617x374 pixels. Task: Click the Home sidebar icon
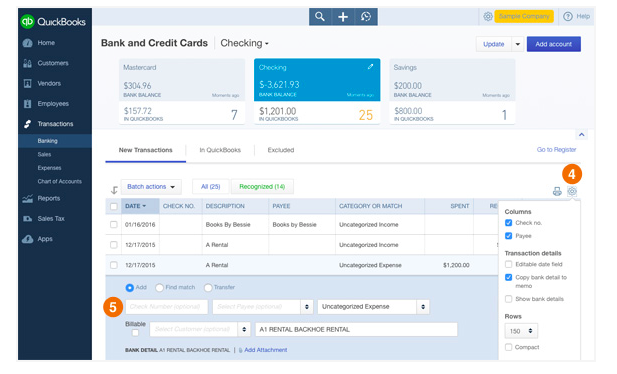point(28,43)
